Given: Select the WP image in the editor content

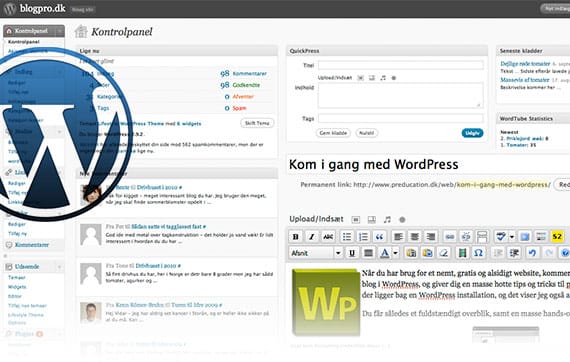Looking at the screenshot, I should click(x=326, y=302).
